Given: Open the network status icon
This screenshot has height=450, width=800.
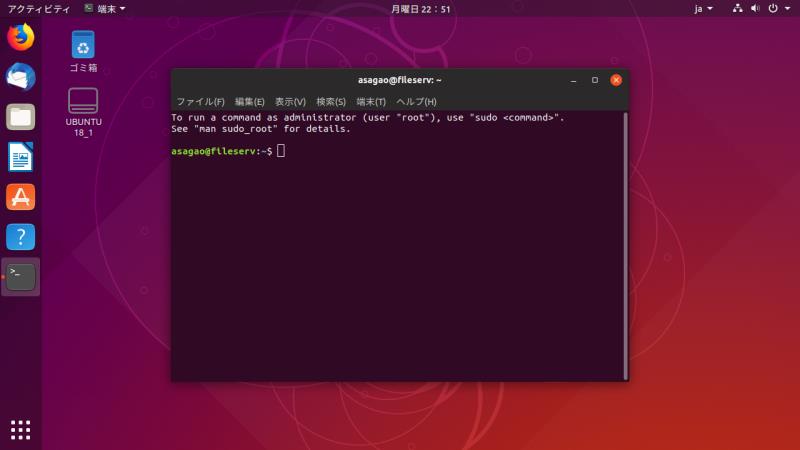Looking at the screenshot, I should coord(737,8).
